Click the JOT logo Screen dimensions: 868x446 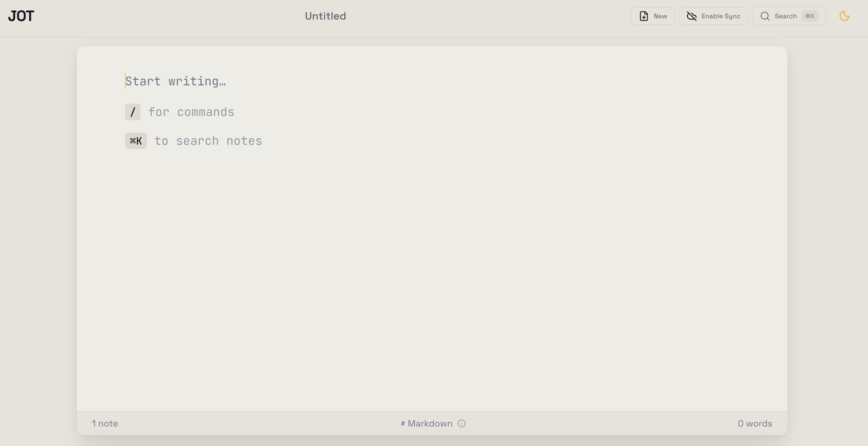tap(21, 16)
